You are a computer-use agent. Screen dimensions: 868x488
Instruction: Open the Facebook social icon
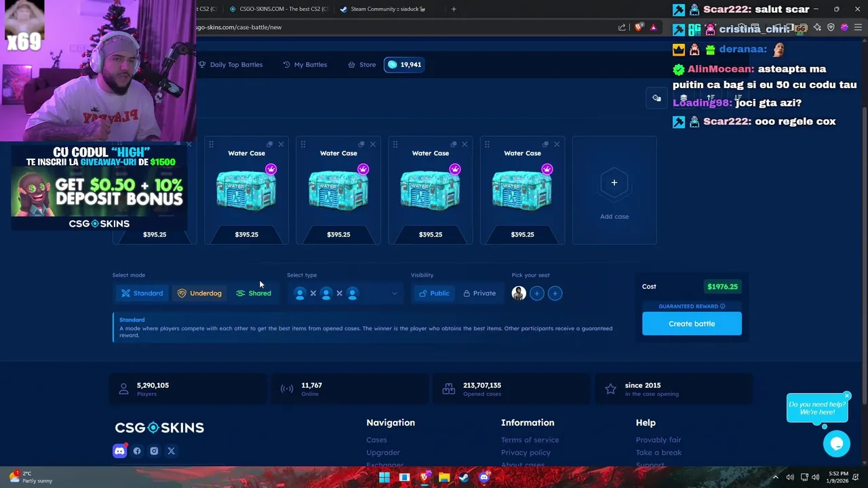pos(137,451)
